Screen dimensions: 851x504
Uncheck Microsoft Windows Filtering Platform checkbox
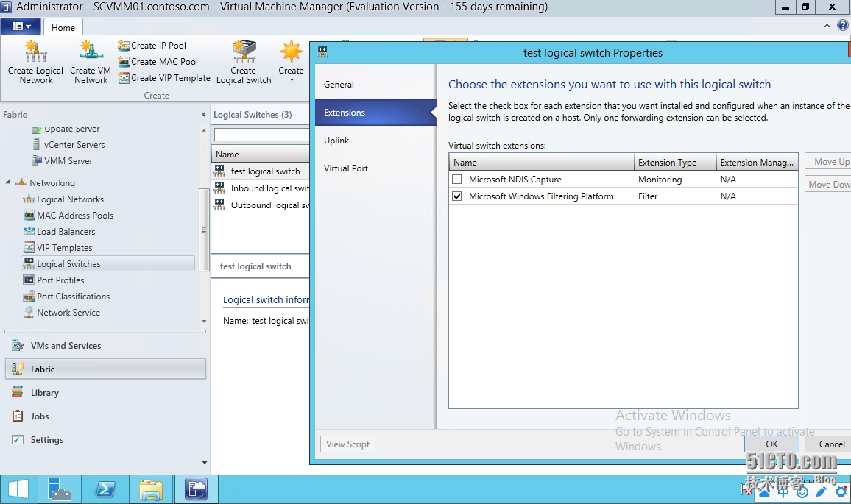(457, 196)
